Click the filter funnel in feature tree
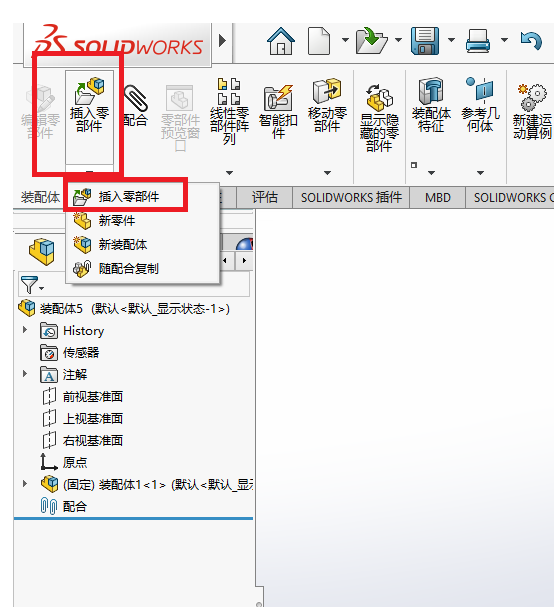The height and width of the screenshot is (615, 554). 29,284
